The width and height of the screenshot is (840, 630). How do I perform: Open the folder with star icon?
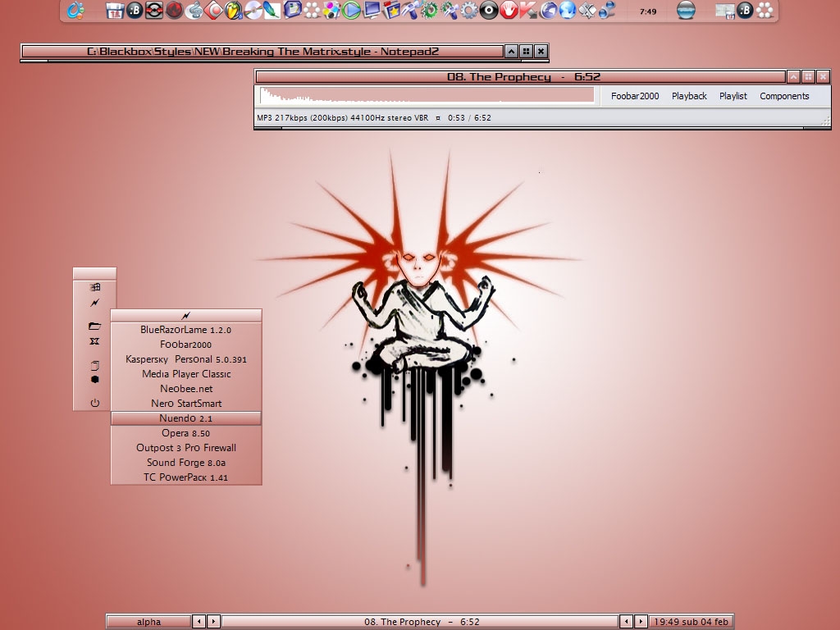[x=390, y=10]
